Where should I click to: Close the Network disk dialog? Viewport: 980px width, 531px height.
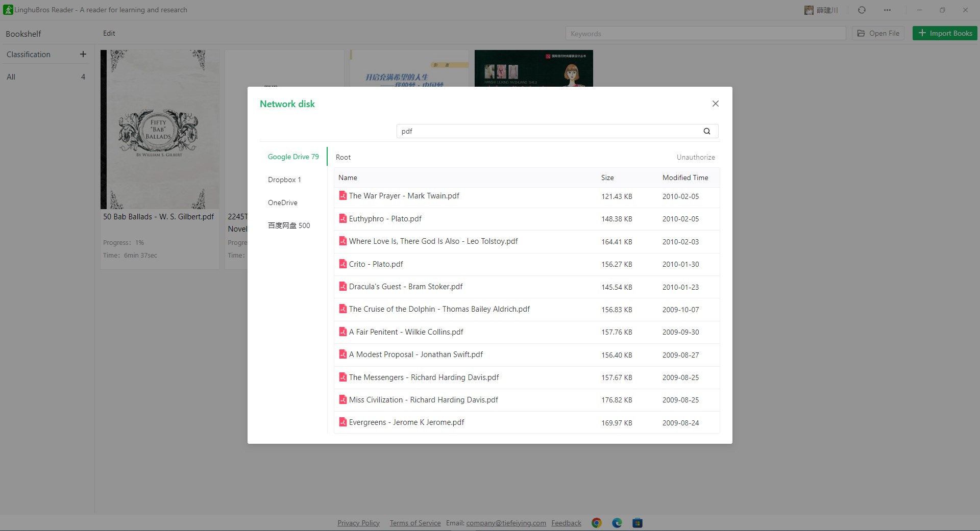[716, 104]
